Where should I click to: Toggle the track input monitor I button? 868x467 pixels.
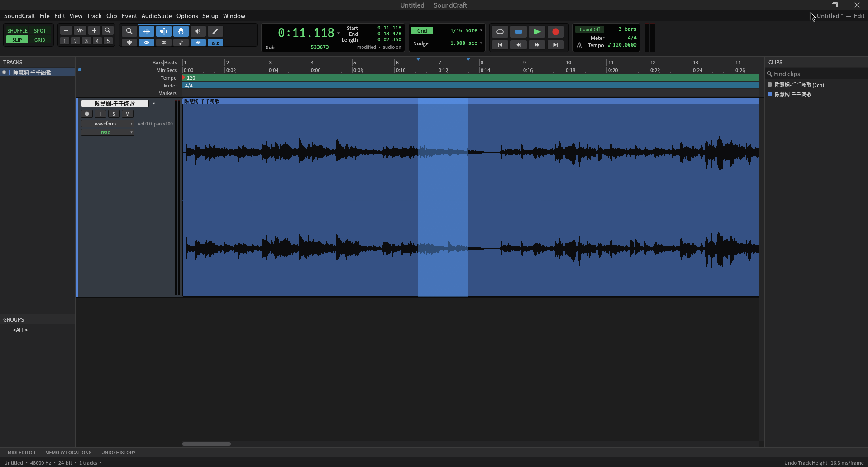coord(100,114)
